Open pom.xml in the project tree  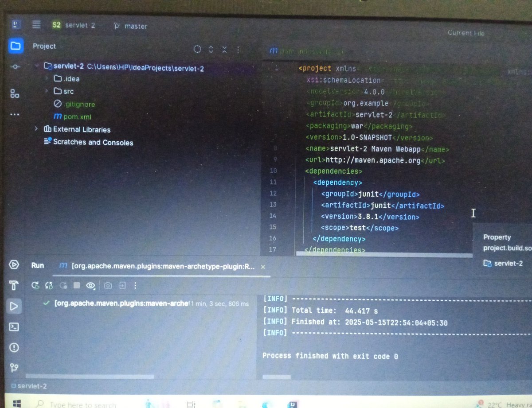pyautogui.click(x=72, y=117)
